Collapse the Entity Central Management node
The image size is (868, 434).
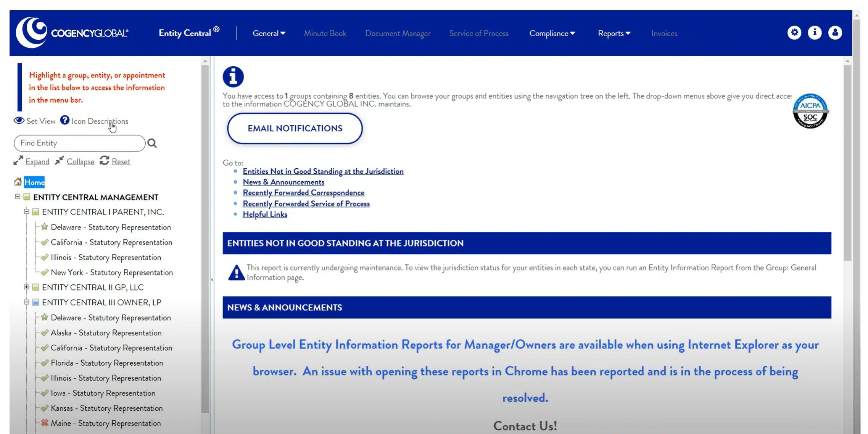18,197
